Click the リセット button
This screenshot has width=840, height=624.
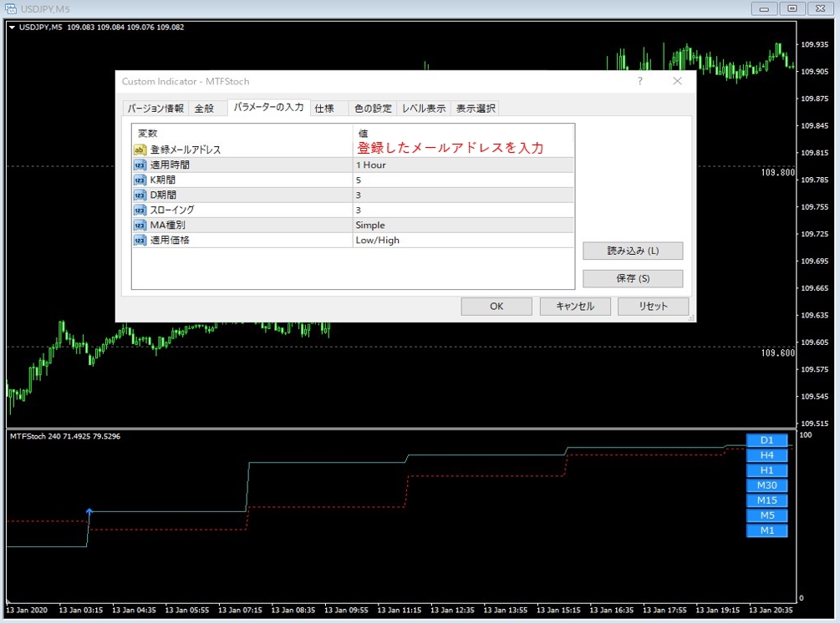click(653, 307)
